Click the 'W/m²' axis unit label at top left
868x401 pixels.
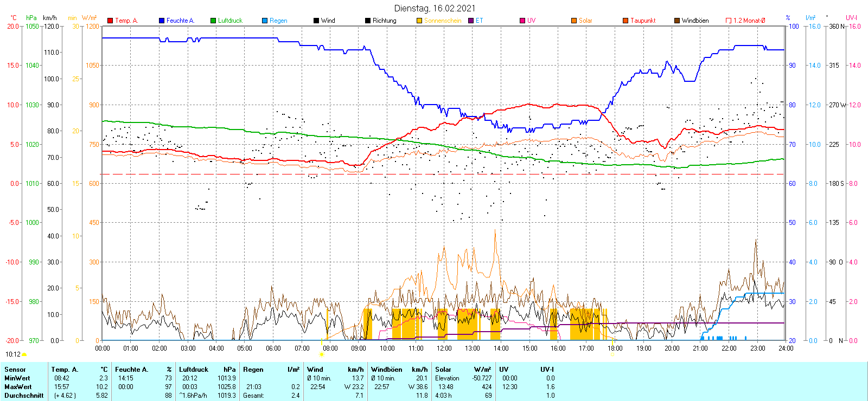tap(90, 18)
